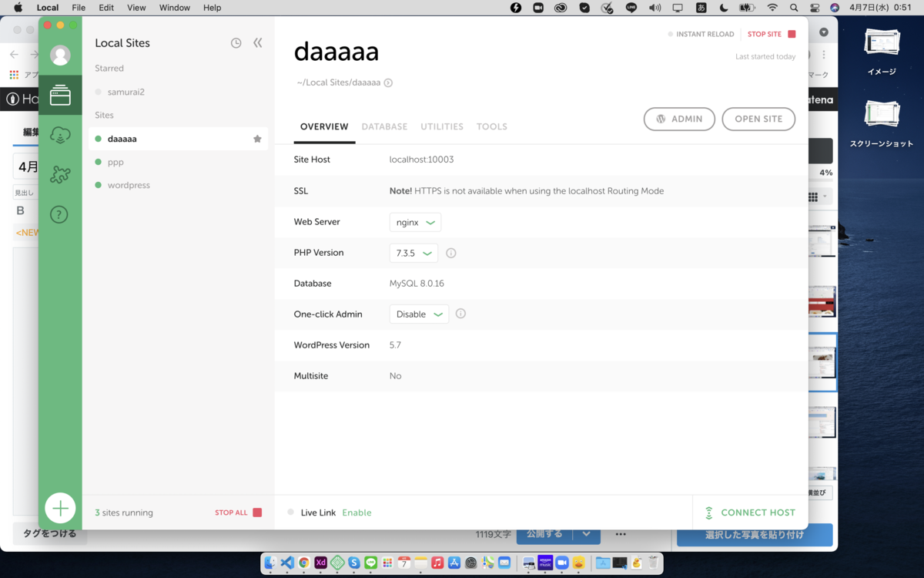Unstar the daaaaa site via star icon
The width and height of the screenshot is (924, 578).
[x=257, y=139]
